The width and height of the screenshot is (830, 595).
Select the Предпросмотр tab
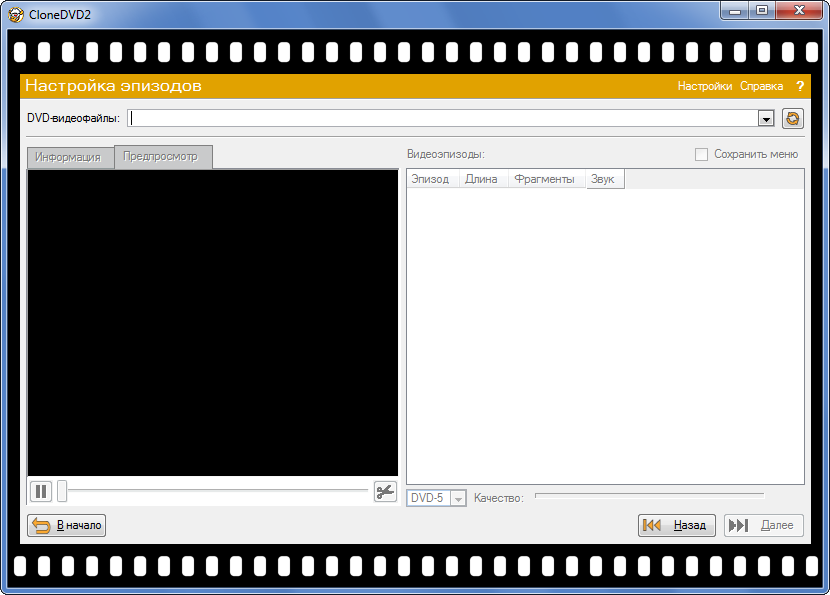tap(160, 156)
